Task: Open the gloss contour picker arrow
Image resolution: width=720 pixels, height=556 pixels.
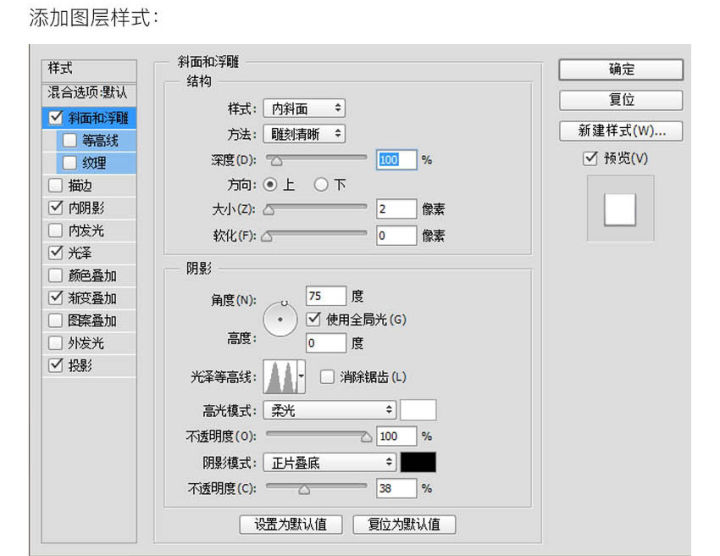Action: (x=301, y=378)
